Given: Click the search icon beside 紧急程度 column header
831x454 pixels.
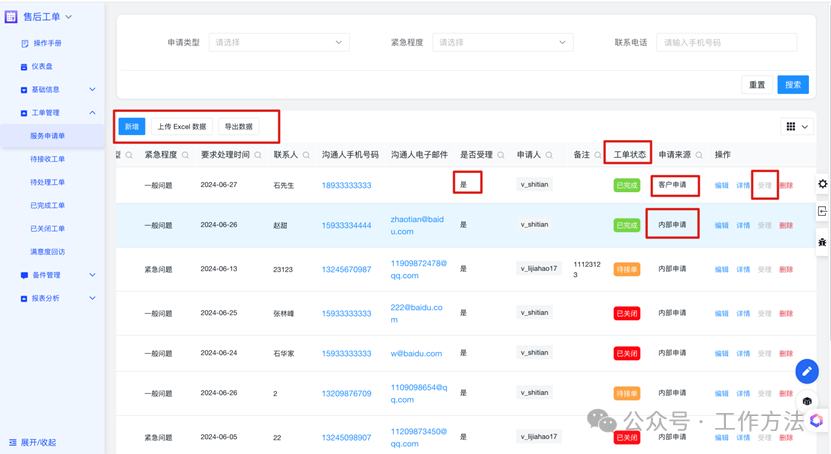Looking at the screenshot, I should tap(186, 155).
